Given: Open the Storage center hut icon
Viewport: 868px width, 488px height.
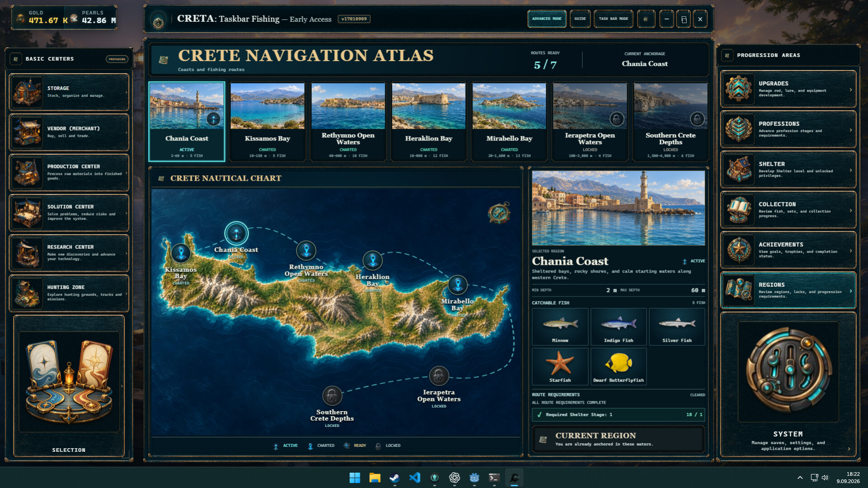Looking at the screenshot, I should [x=28, y=92].
